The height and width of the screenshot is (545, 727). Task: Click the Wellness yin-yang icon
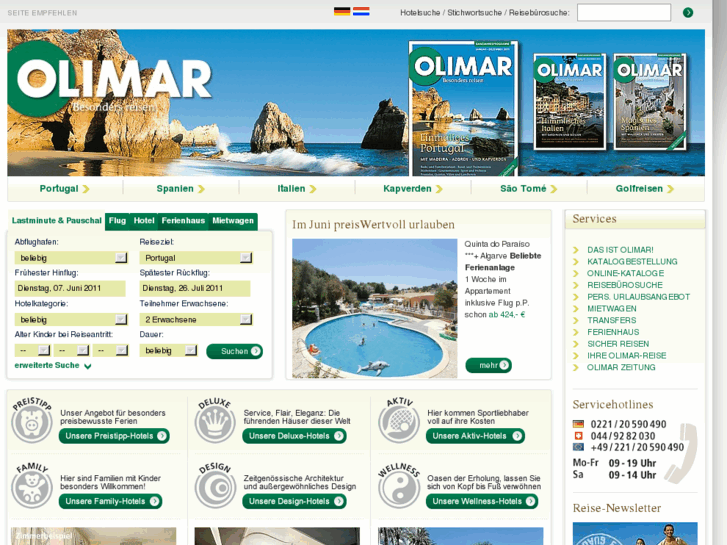tap(399, 486)
